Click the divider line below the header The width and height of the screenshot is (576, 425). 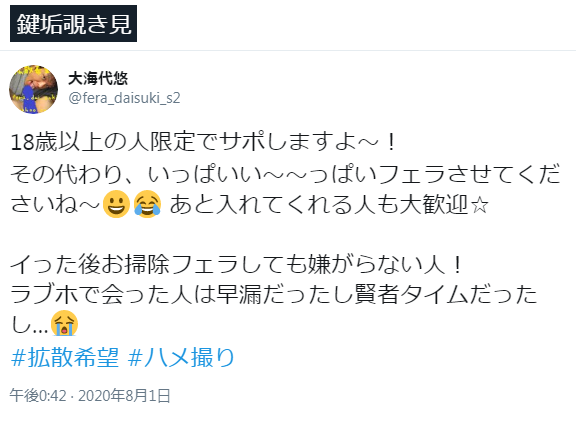(288, 50)
